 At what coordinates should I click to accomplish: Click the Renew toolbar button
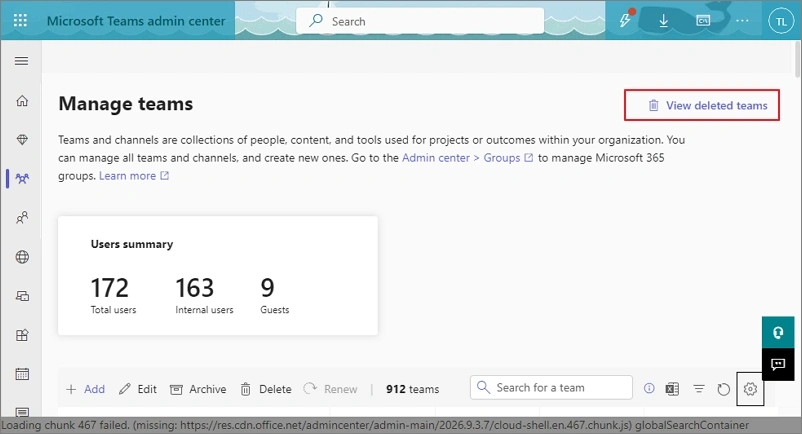click(x=330, y=389)
